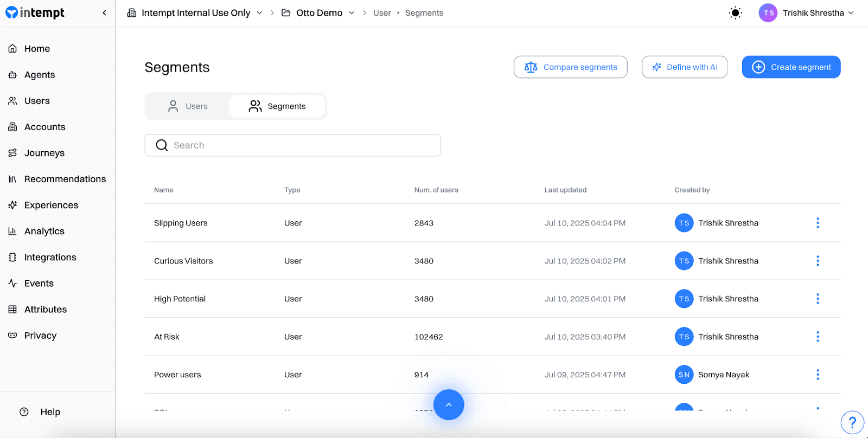Click the Name column header
The width and height of the screenshot is (868, 438).
(164, 190)
